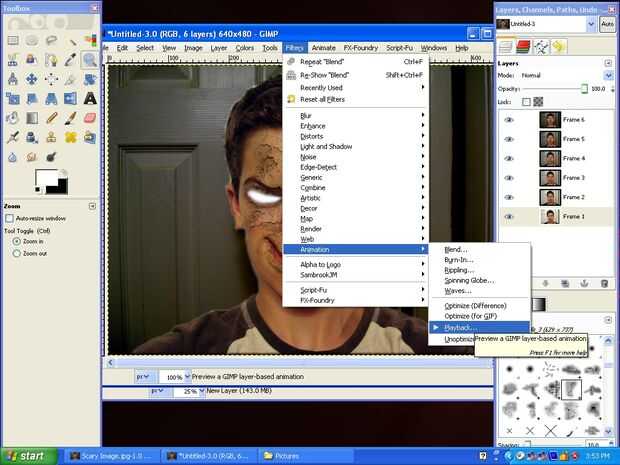The image size is (620, 465).
Task: Select the Fuzzy Select wand tool
Action: pos(71,40)
